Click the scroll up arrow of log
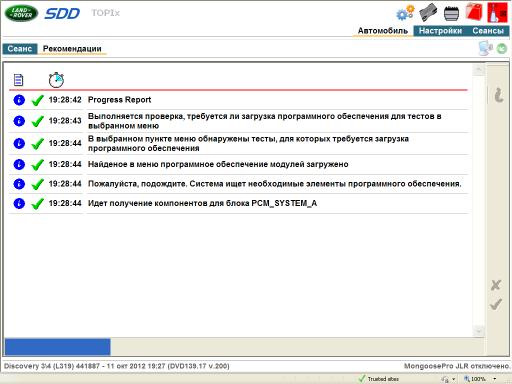This screenshot has height=384, width=512. [479, 70]
